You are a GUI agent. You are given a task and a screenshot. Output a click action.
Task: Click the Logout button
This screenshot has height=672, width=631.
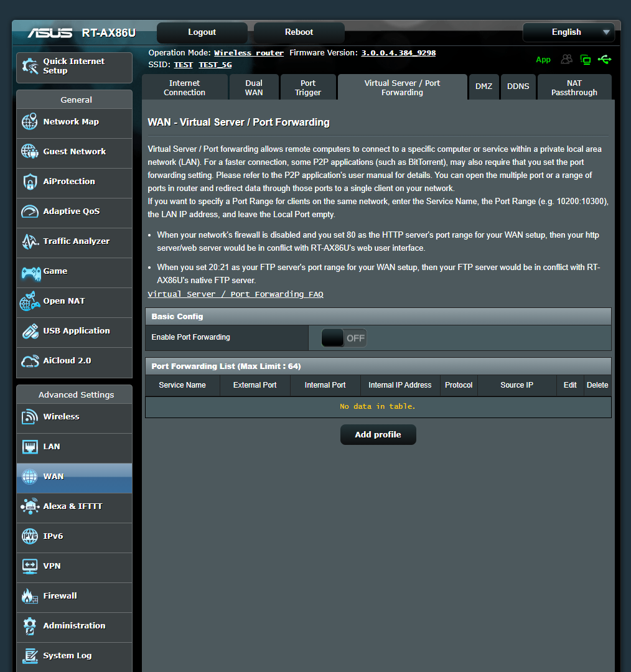202,32
